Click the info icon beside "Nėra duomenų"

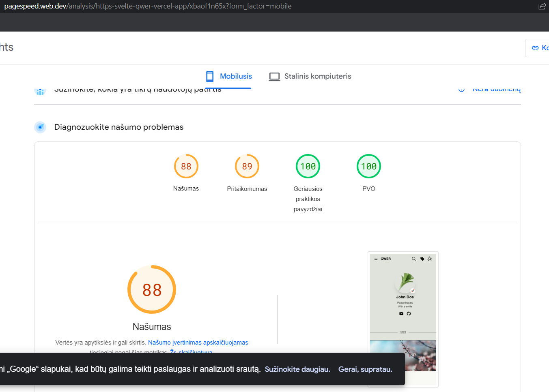tap(461, 89)
